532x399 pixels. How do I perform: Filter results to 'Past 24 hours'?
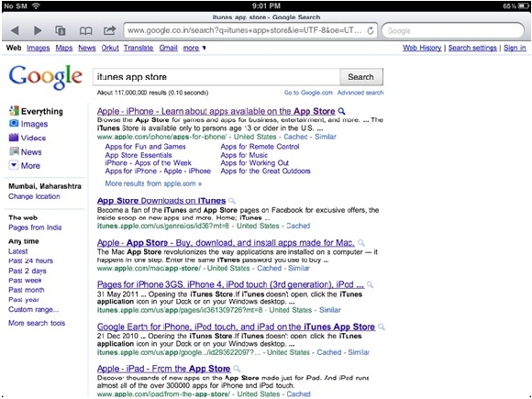(30, 260)
